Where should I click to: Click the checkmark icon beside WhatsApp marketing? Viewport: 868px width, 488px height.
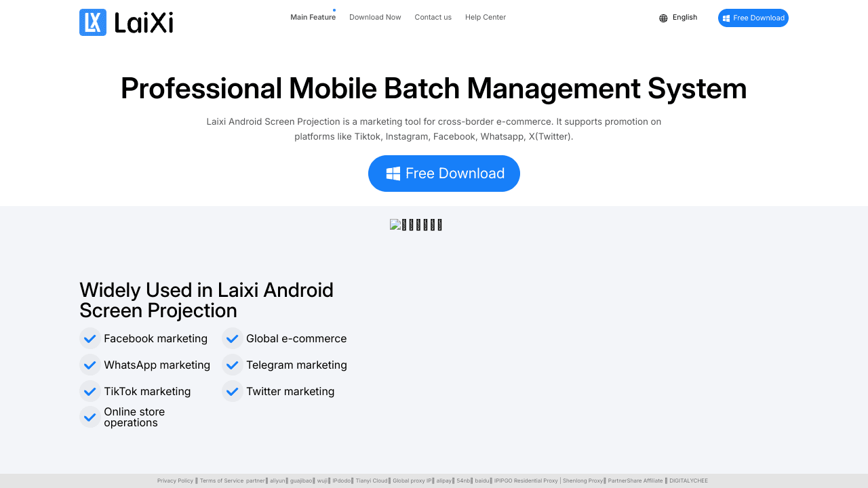click(90, 365)
